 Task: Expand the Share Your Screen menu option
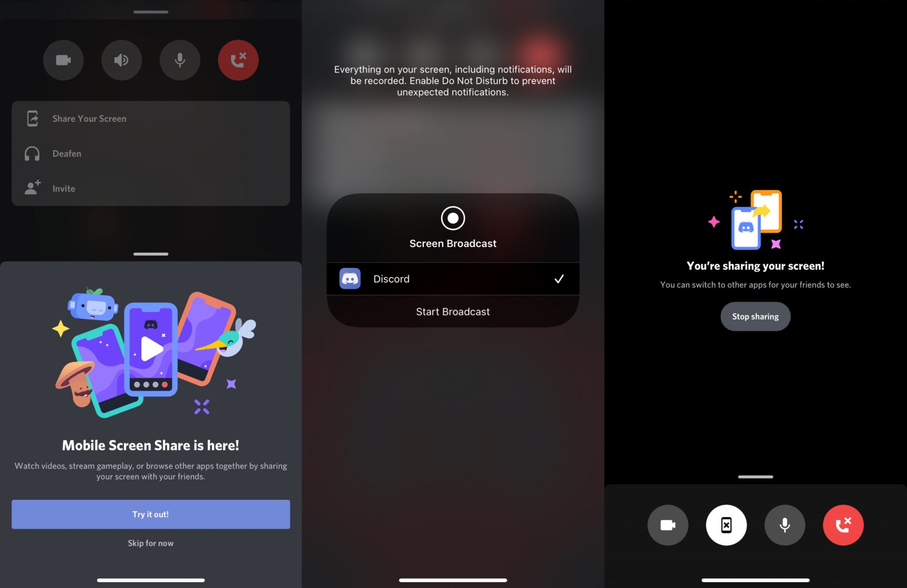click(151, 118)
